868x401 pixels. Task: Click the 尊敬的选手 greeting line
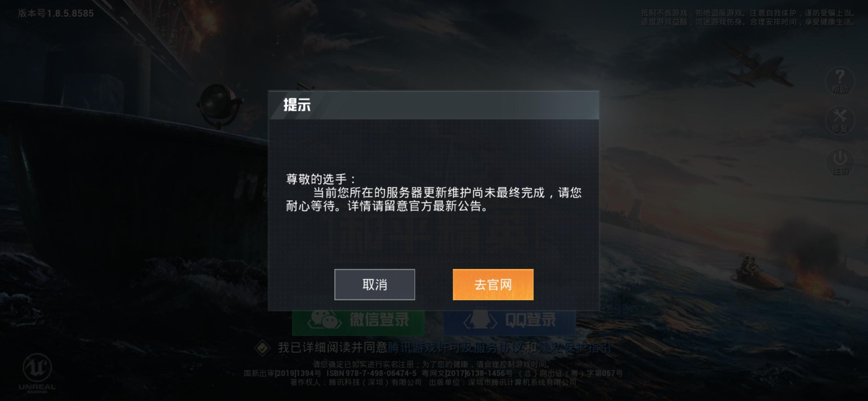pos(320,179)
